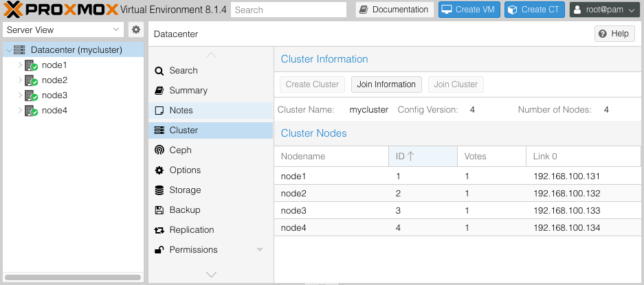
Task: Select the node1 row in Cluster Nodes
Action: 458,176
